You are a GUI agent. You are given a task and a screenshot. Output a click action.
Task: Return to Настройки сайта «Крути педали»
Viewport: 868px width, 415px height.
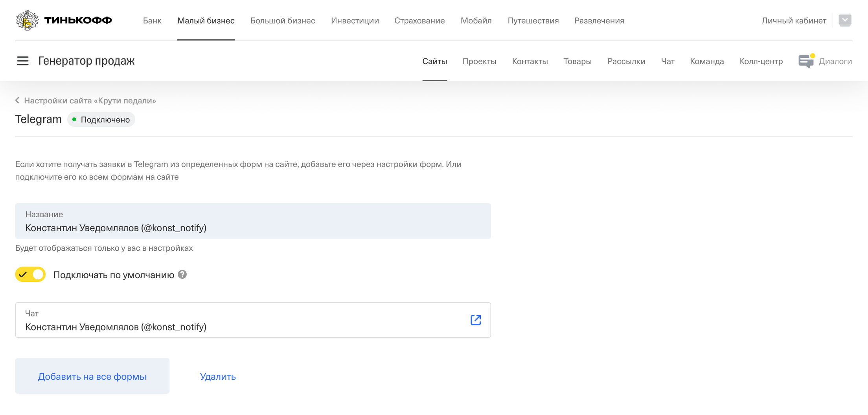tap(90, 101)
